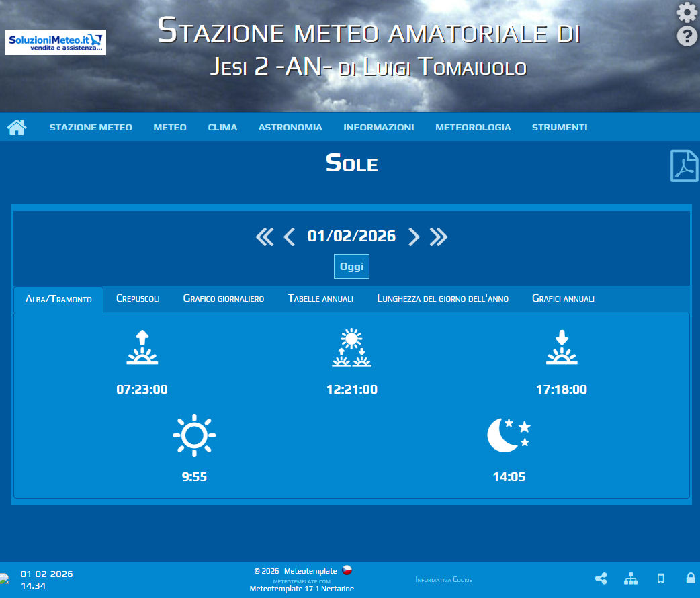The width and height of the screenshot is (700, 598).
Task: Jump back with double left arrows
Action: [x=265, y=237]
